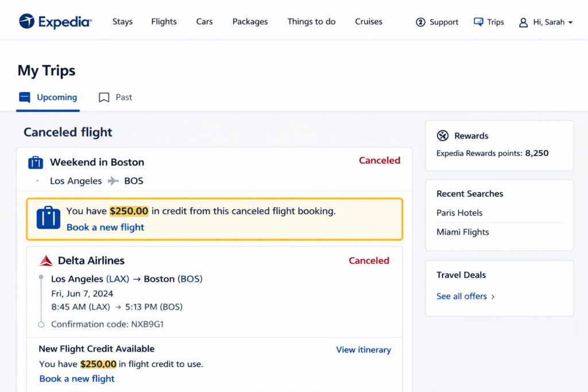
Task: Open the Flights menu item
Action: point(164,22)
